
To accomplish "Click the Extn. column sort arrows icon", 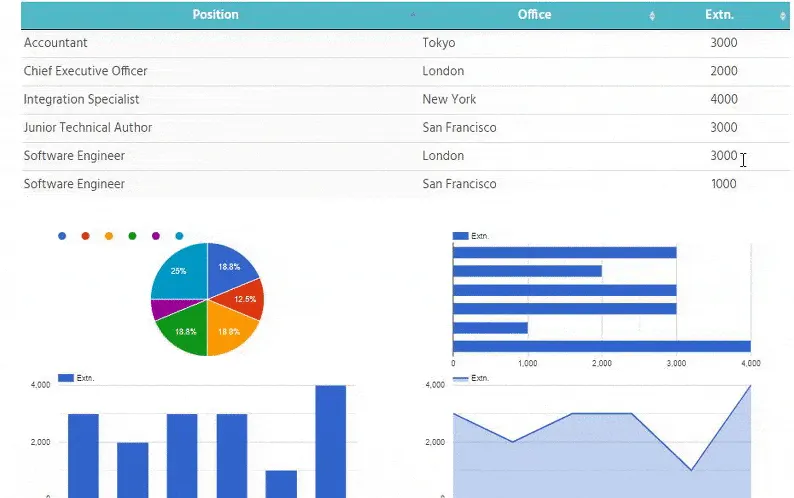I will tap(782, 16).
